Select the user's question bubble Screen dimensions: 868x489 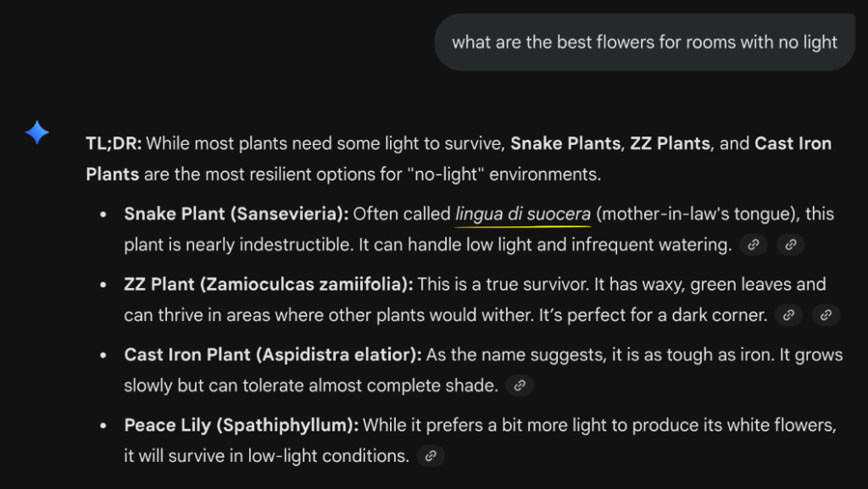644,42
